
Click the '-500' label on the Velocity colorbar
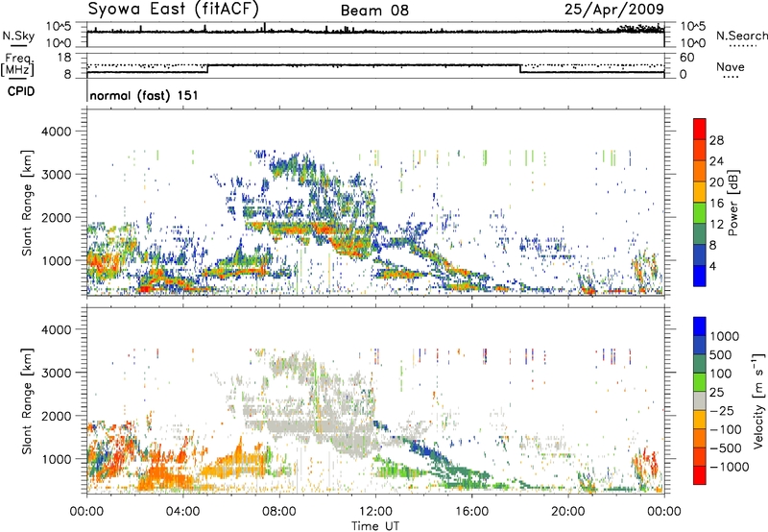728,447
